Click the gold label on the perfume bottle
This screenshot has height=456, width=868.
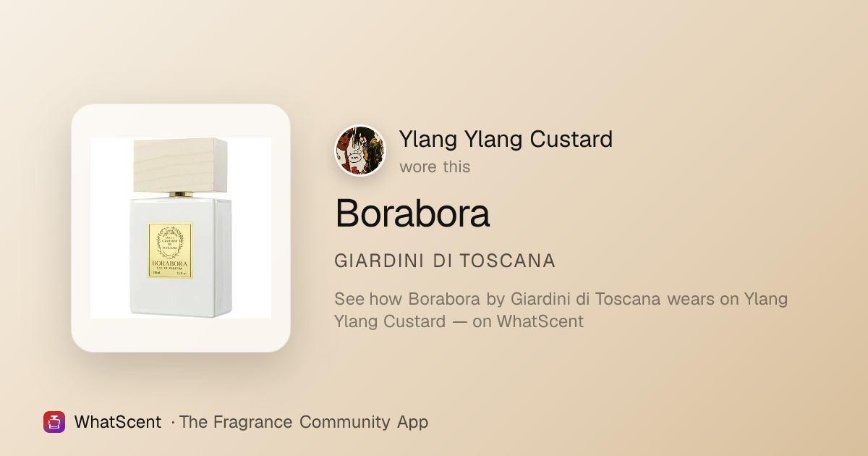coord(171,250)
